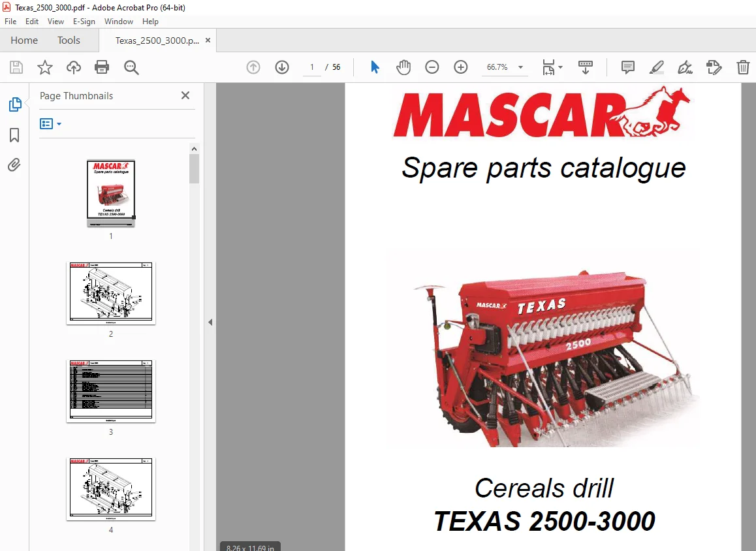The height and width of the screenshot is (551, 756).
Task: Click the Save file icon
Action: 16,67
